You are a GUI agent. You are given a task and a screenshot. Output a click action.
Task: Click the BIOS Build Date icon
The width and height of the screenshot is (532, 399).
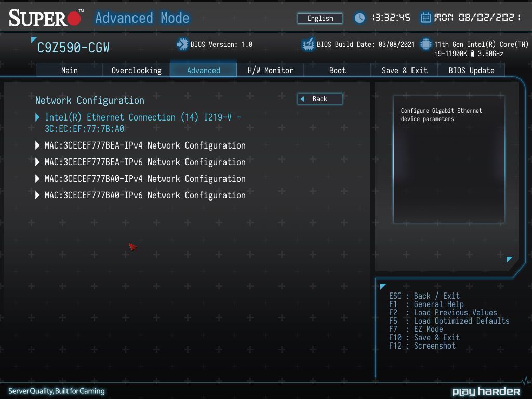click(x=308, y=45)
